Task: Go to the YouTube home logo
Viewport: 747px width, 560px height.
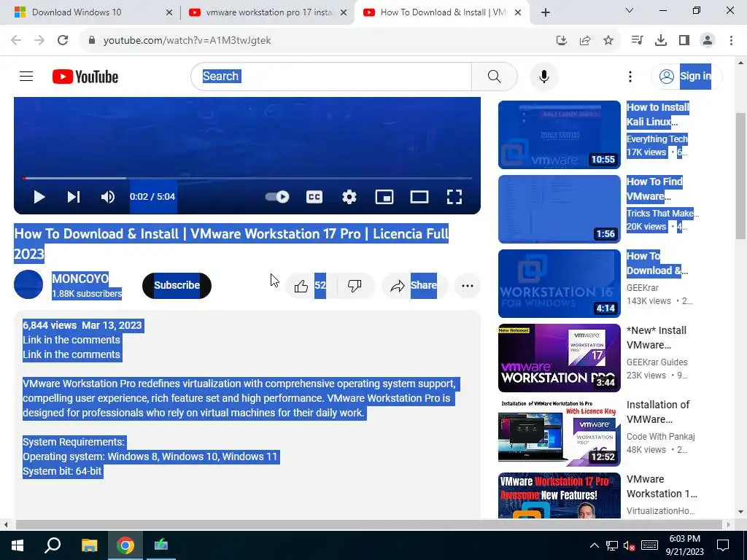Action: [85, 77]
